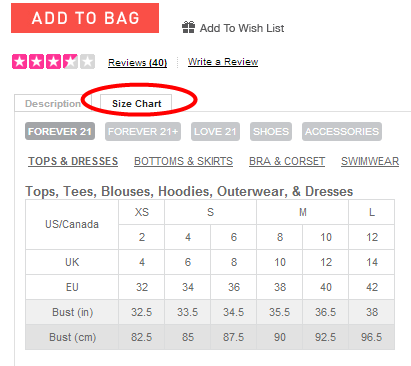Choose the FOREVER 21+ brand chip
The width and height of the screenshot is (411, 366).
tap(143, 131)
